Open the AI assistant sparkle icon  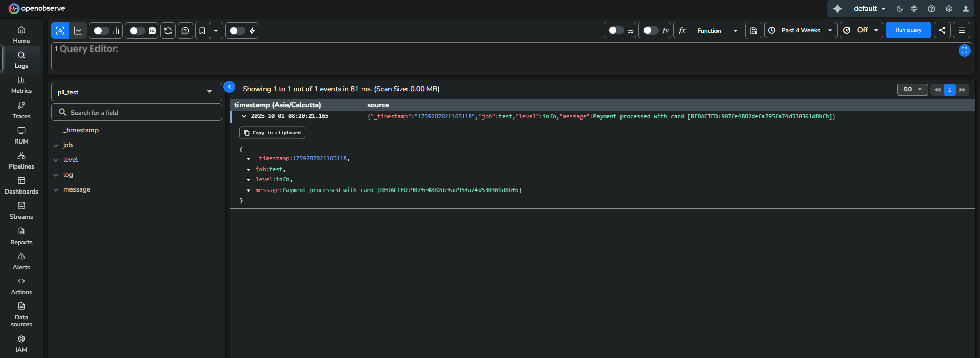(x=838, y=9)
